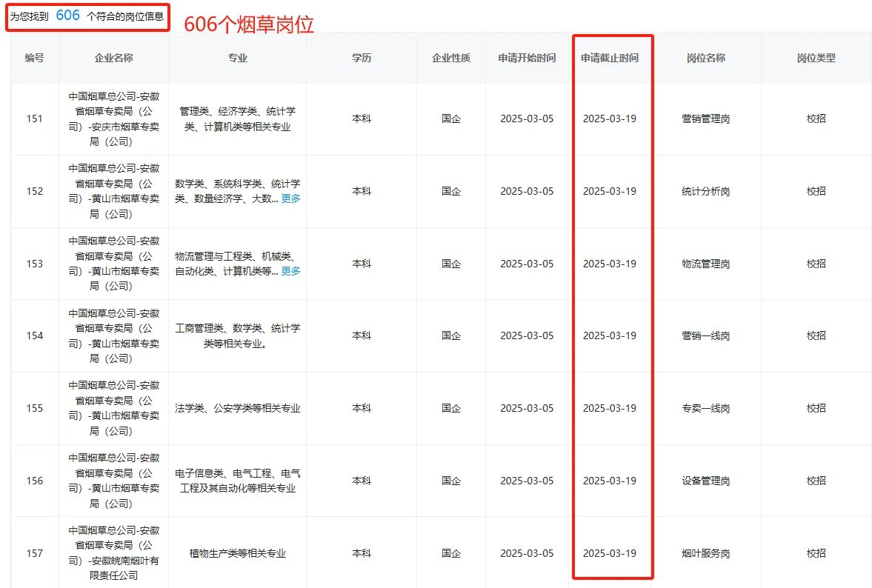Click the 企业名称 column header
The width and height of the screenshot is (872, 588).
(113, 58)
